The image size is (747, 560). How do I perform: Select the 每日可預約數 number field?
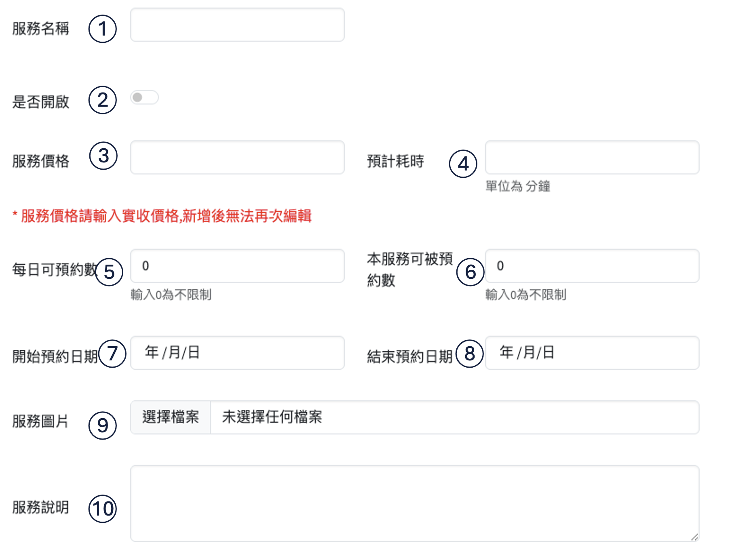[237, 266]
